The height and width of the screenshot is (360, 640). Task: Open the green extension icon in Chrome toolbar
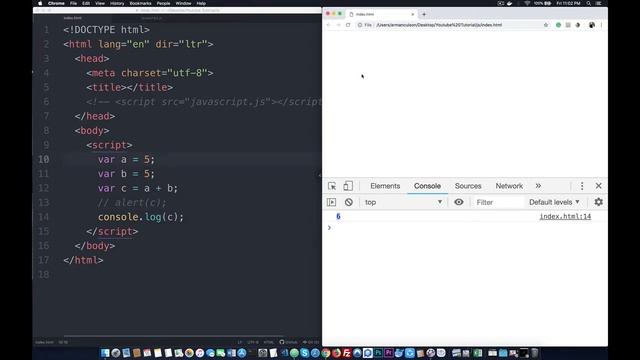[558, 25]
